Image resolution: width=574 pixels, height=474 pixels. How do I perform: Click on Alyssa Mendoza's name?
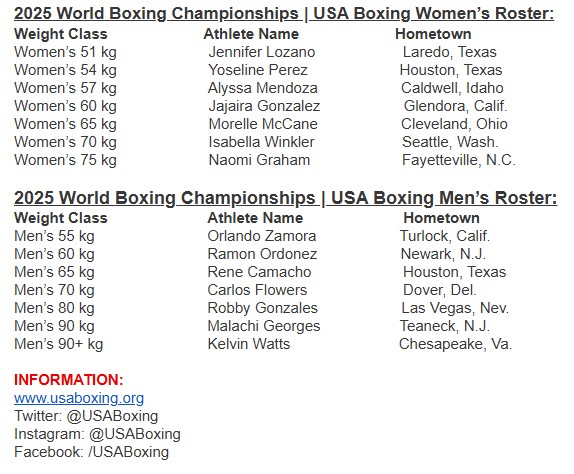(x=262, y=88)
